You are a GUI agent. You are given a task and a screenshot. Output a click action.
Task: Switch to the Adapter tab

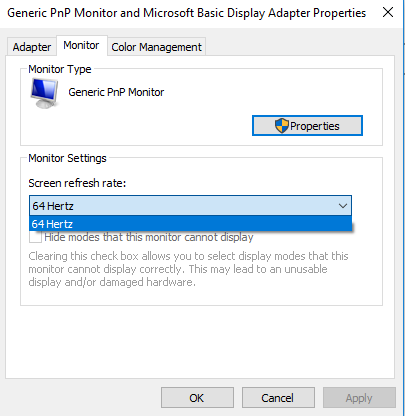coord(32,47)
